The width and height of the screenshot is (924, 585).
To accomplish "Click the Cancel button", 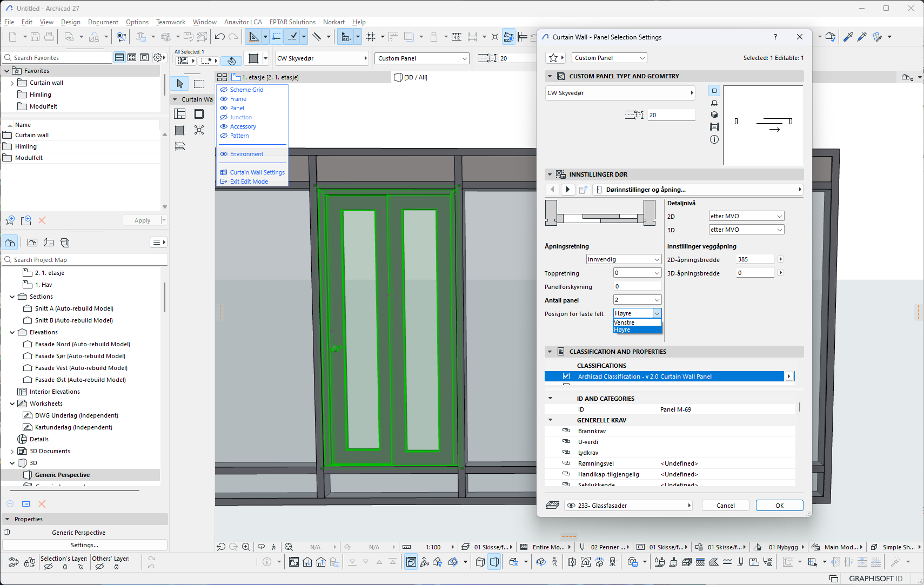I will pyautogui.click(x=725, y=506).
